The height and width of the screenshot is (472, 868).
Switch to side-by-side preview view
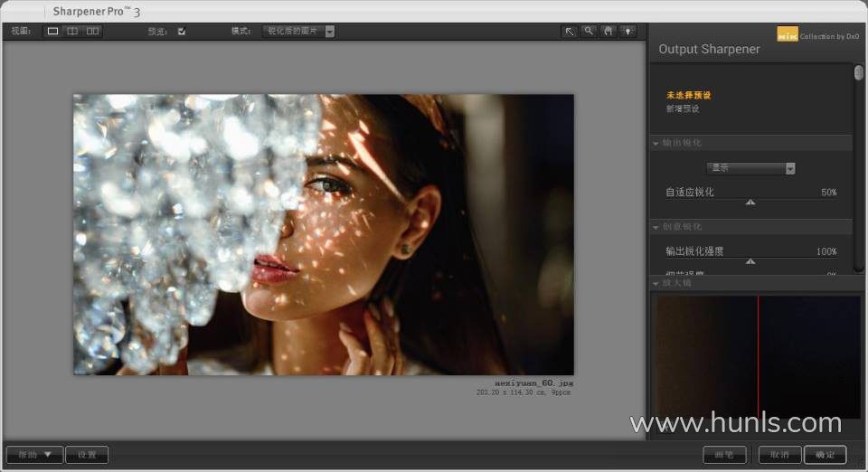pyautogui.click(x=92, y=31)
